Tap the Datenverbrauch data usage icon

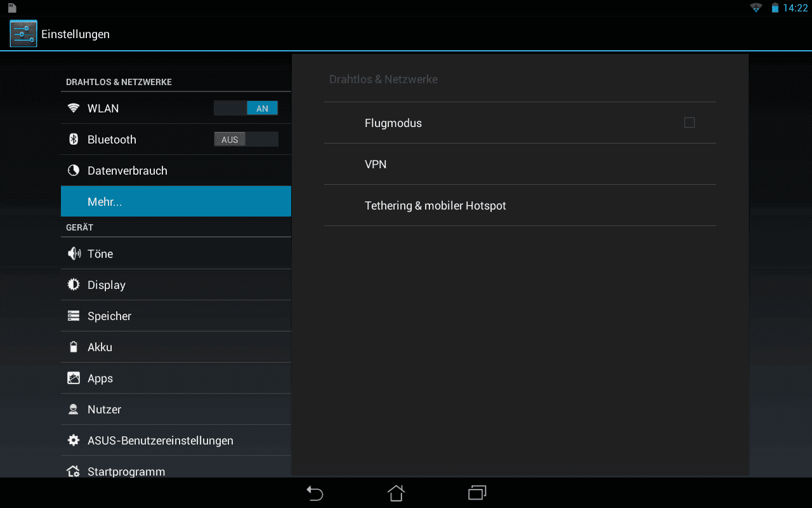point(74,170)
